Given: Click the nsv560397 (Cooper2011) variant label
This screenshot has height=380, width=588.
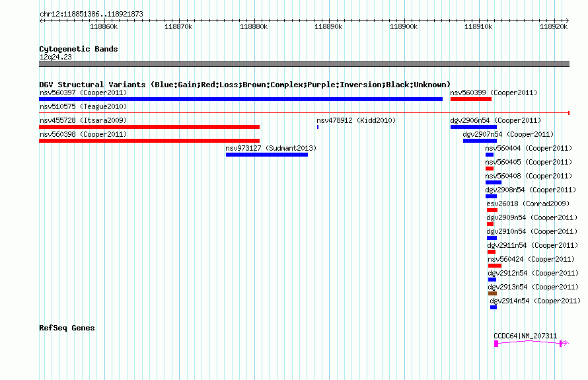Looking at the screenshot, I should [83, 93].
